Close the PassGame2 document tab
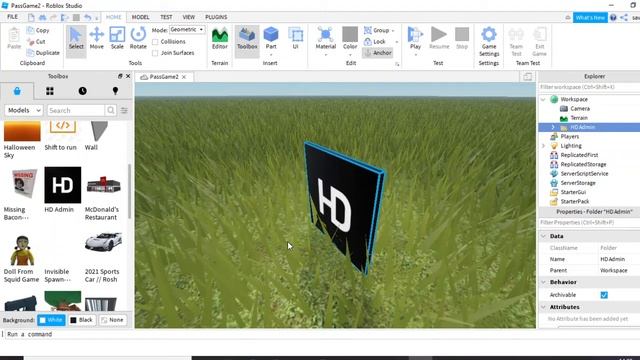640x360 pixels. click(184, 77)
